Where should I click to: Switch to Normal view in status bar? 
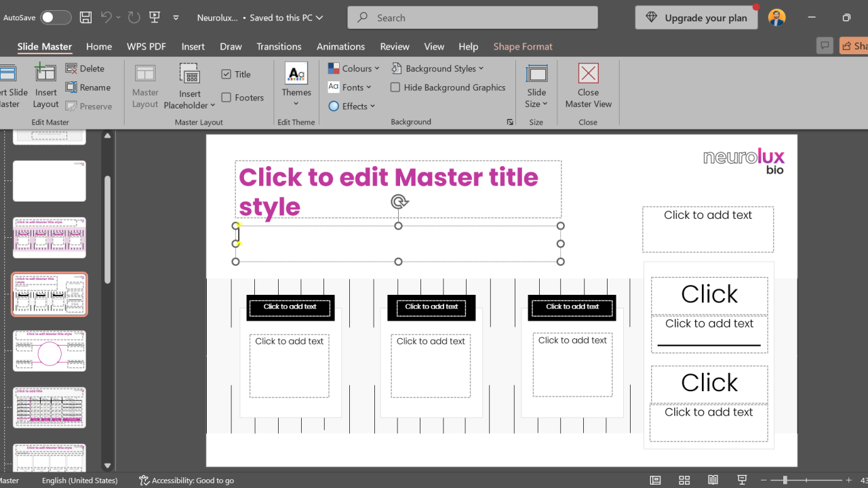point(655,480)
